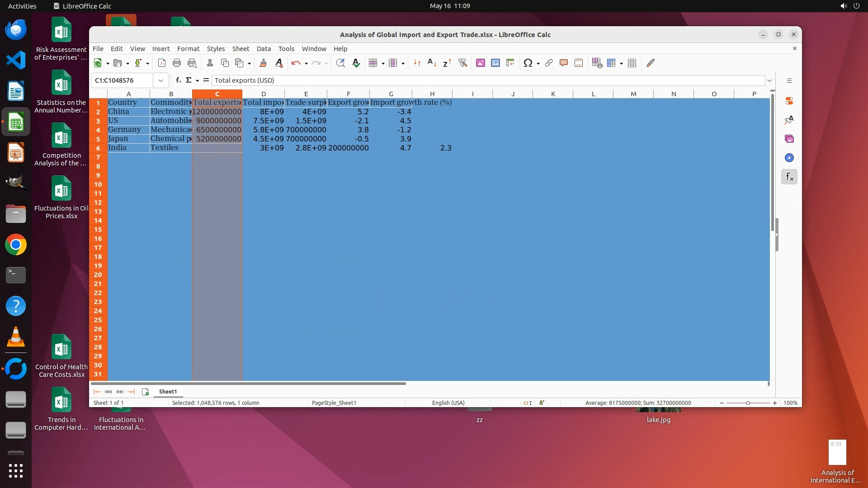Open the Data menu
868x488 pixels.
tap(264, 49)
